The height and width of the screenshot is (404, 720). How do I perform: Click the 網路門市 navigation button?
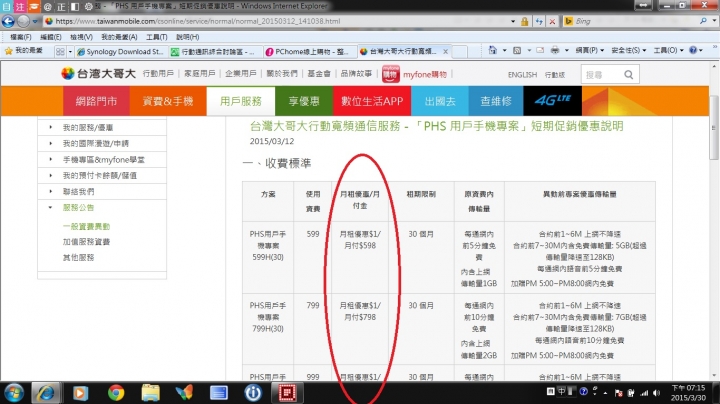pos(96,101)
